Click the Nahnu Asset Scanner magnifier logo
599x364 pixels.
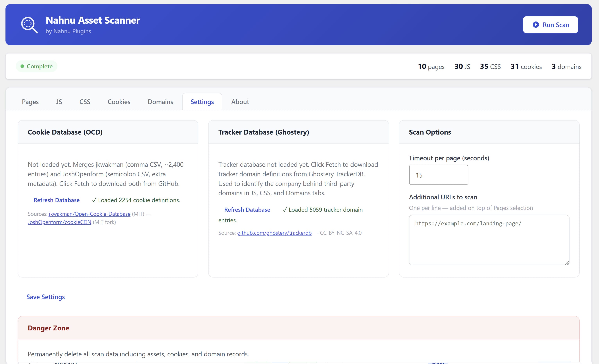coord(30,25)
